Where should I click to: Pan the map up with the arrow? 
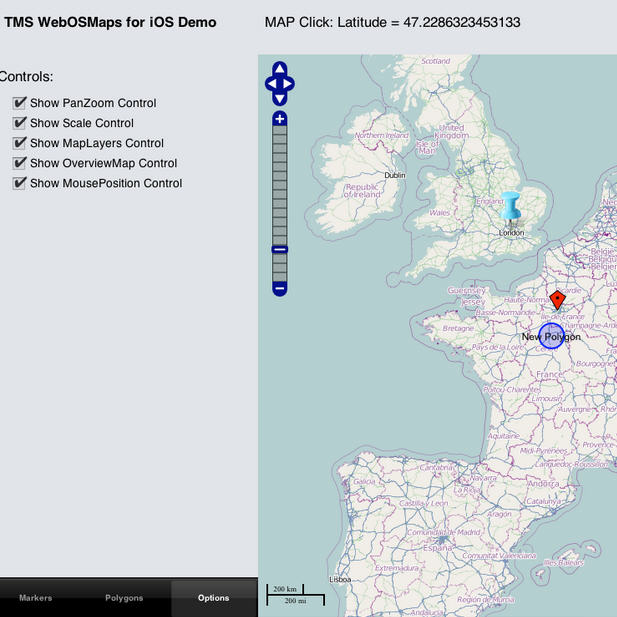coord(279,69)
